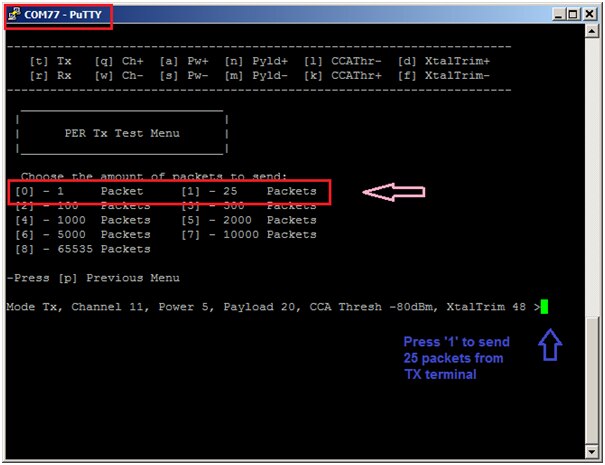The height and width of the screenshot is (465, 605).
Task: Close the COM77 PuTTY window
Action: (x=589, y=15)
